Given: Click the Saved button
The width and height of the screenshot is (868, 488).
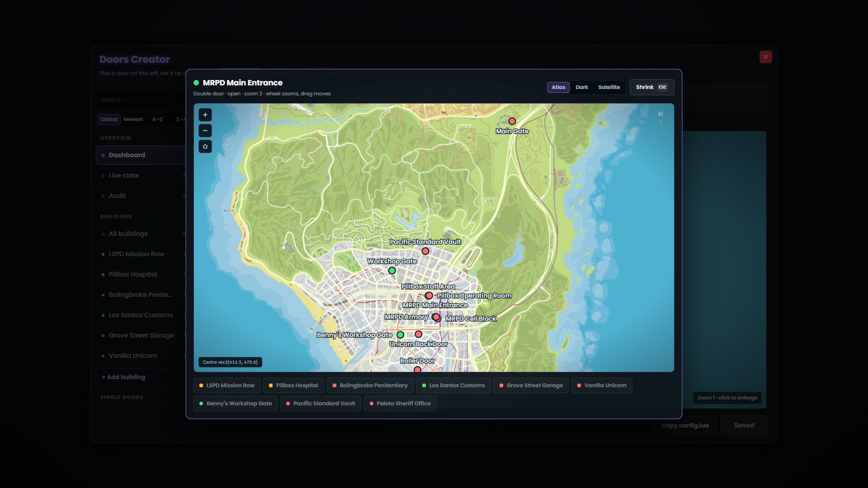Looking at the screenshot, I should click(x=744, y=426).
